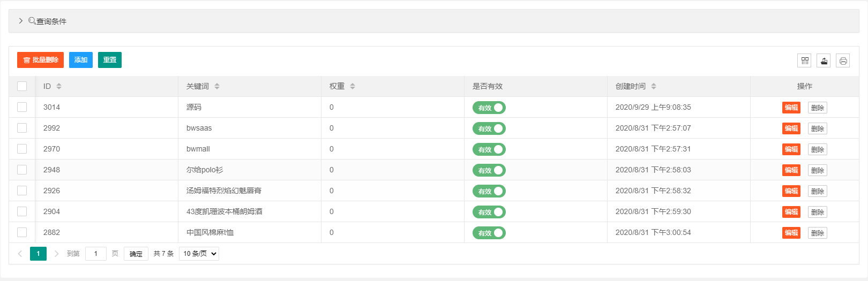868x281 pixels.
Task: Open the 10 条/页 page size dropdown
Action: [199, 254]
